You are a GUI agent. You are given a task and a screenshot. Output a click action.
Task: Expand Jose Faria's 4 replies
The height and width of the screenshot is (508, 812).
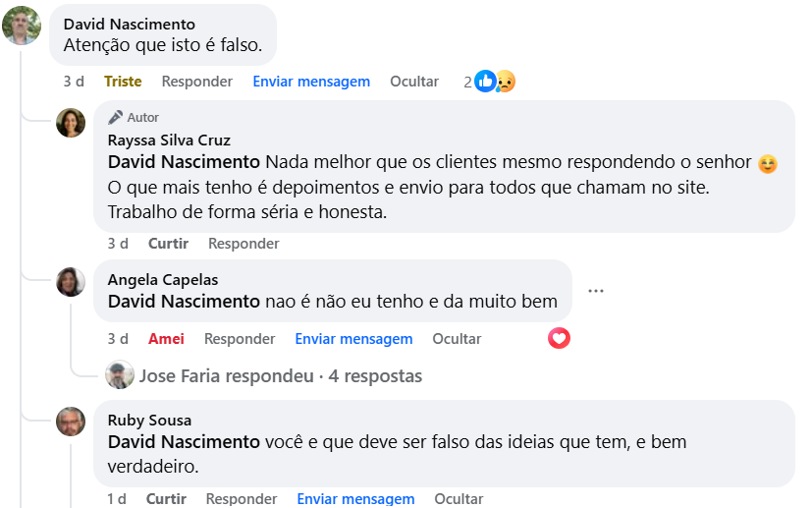pos(281,376)
